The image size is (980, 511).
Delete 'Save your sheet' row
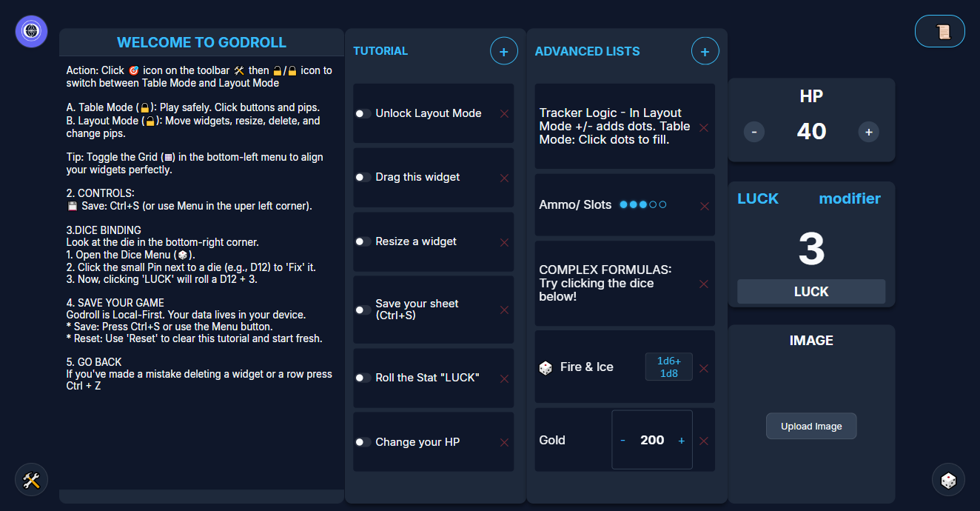504,310
